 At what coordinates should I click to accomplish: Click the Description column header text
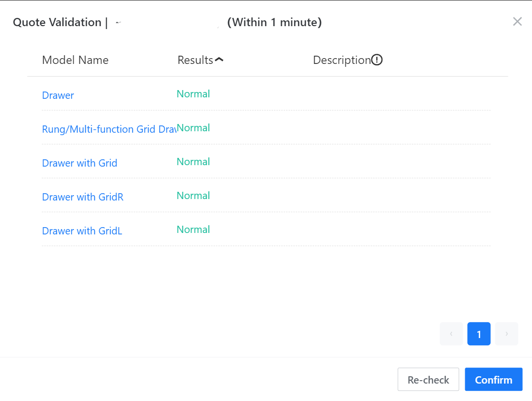click(x=341, y=60)
